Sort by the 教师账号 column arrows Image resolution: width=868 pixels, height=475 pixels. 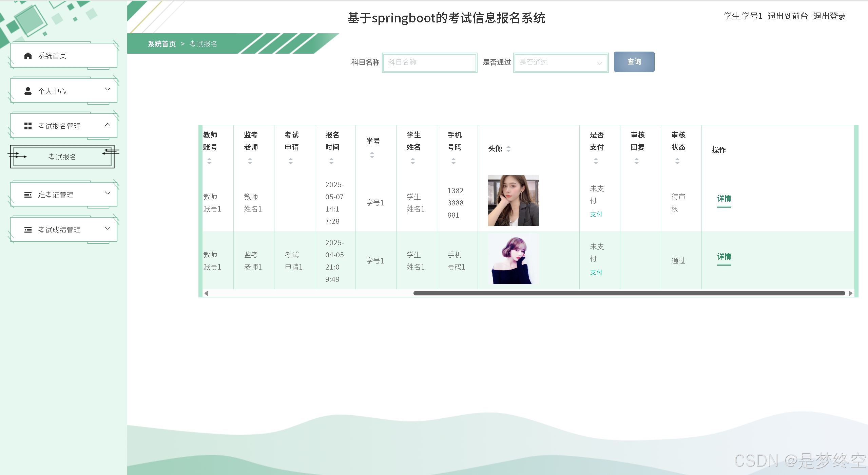(209, 161)
